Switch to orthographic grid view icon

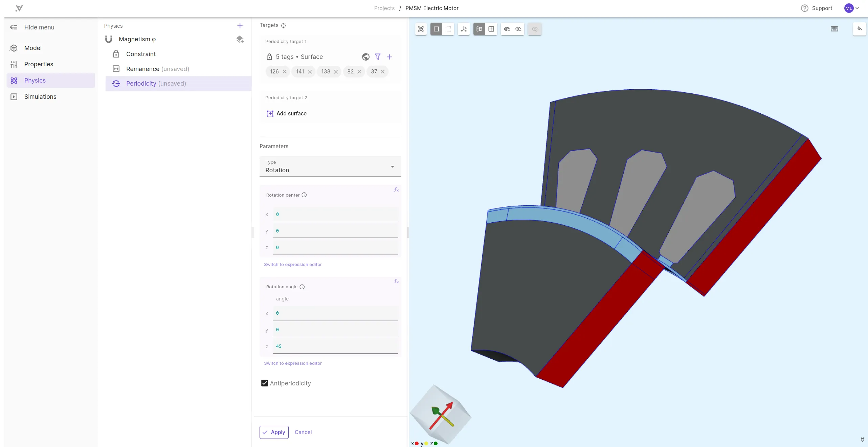click(491, 29)
